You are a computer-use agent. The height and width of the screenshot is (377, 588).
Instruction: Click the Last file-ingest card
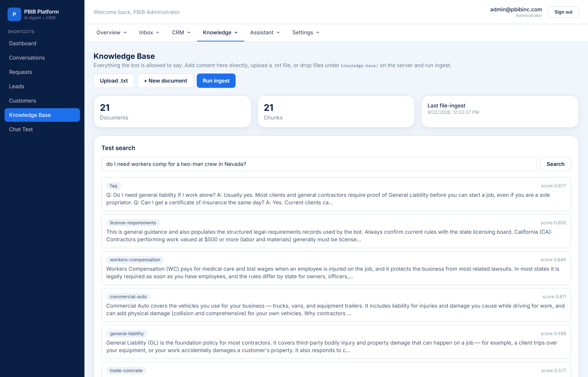point(500,112)
